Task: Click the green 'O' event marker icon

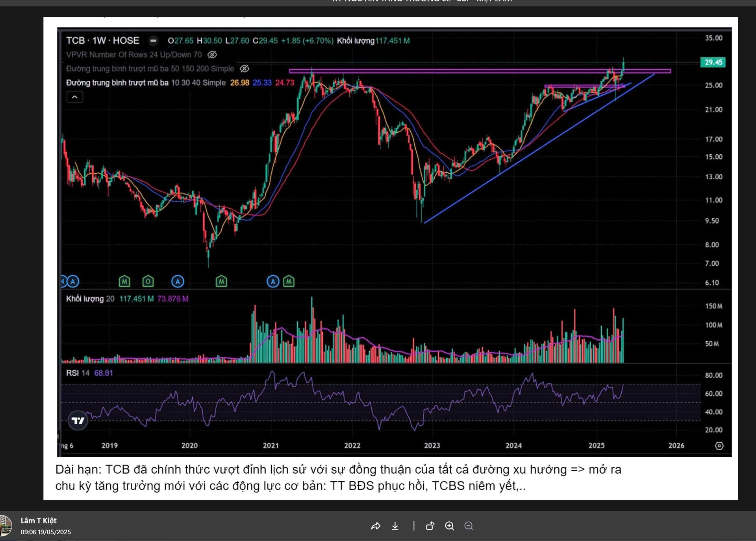Action: (x=148, y=281)
